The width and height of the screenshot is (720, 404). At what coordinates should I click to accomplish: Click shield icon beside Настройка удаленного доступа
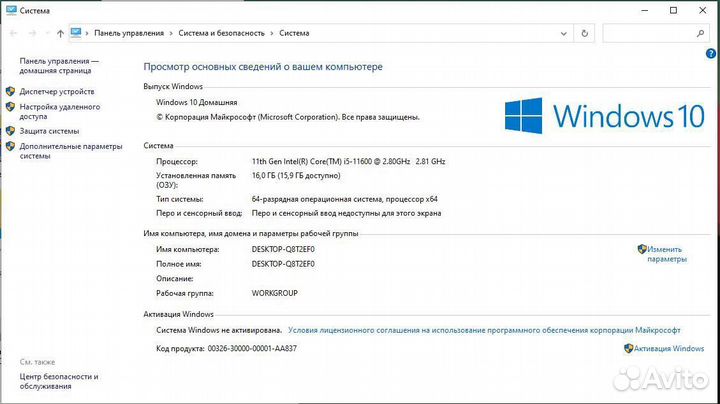point(10,107)
